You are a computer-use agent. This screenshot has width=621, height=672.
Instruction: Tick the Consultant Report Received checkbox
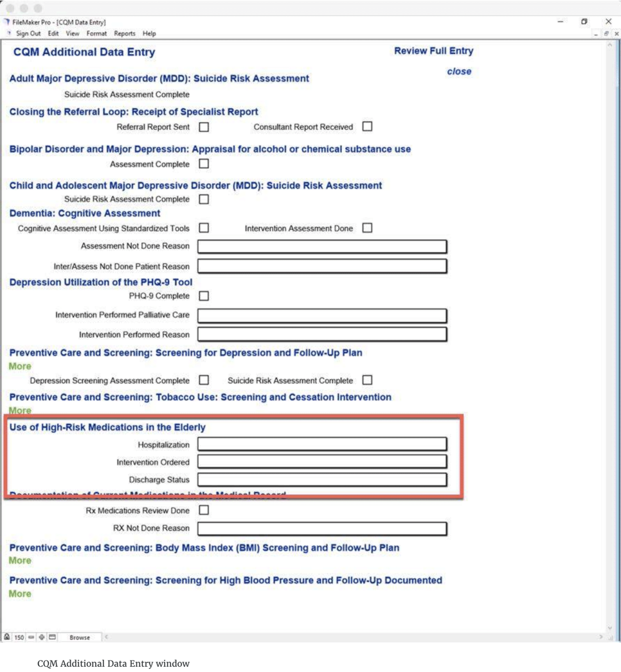point(367,127)
